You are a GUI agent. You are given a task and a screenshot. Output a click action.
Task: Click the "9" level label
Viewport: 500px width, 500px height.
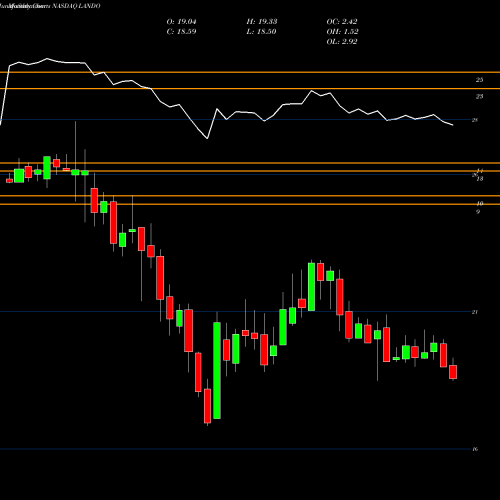478,212
